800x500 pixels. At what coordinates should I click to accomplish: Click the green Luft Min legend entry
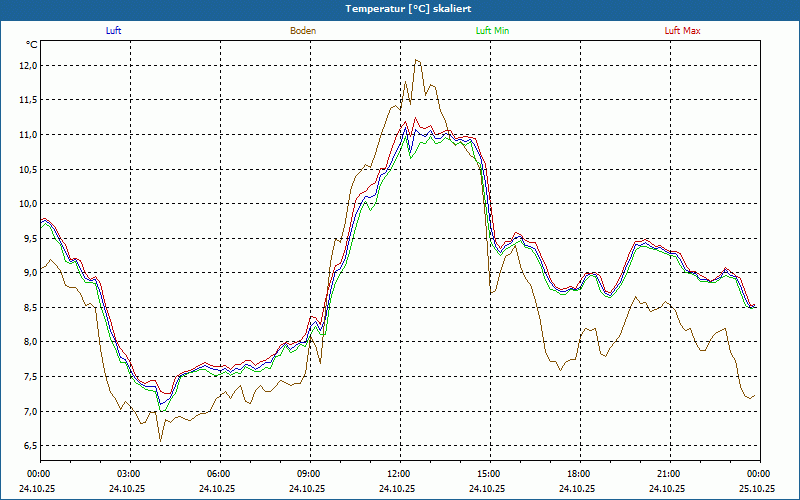click(x=493, y=31)
